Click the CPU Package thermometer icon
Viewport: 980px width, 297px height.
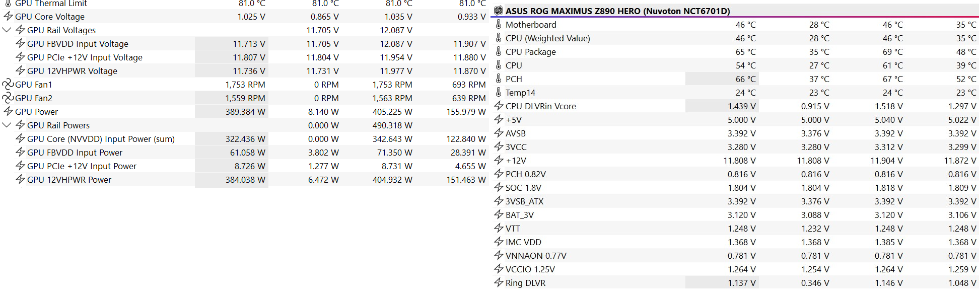pos(499,51)
